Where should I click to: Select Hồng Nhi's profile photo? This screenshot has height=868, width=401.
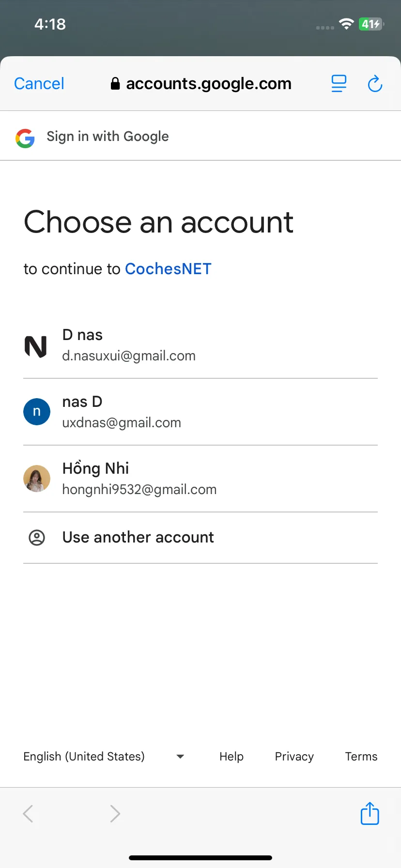37,479
